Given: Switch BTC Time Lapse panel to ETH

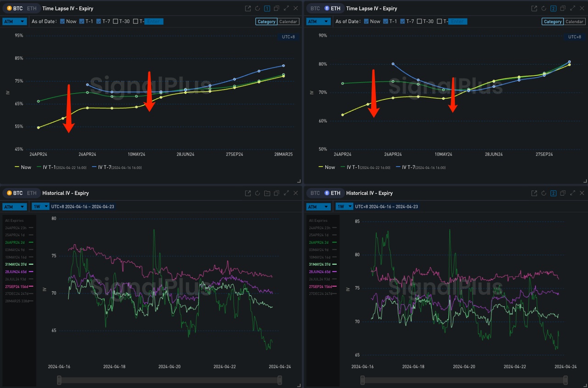Looking at the screenshot, I should 32,8.
